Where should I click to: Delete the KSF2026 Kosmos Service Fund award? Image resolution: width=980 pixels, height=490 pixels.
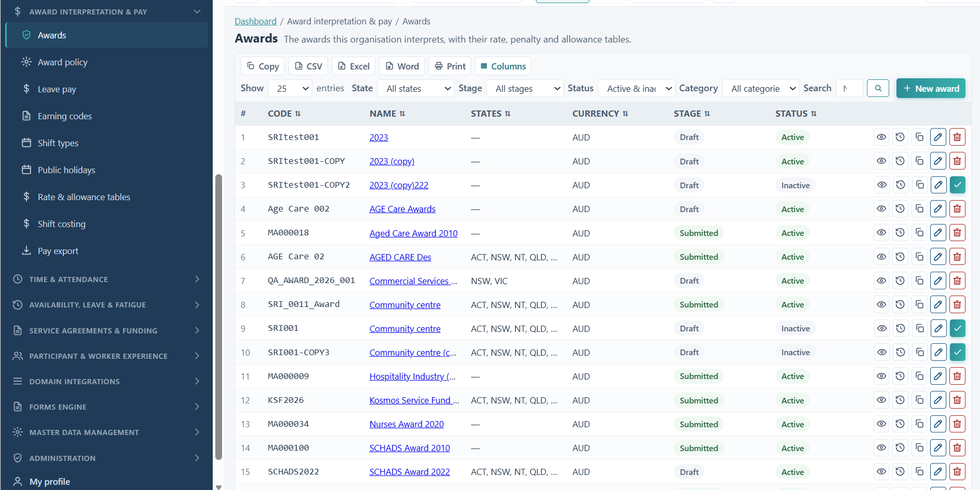coord(957,400)
